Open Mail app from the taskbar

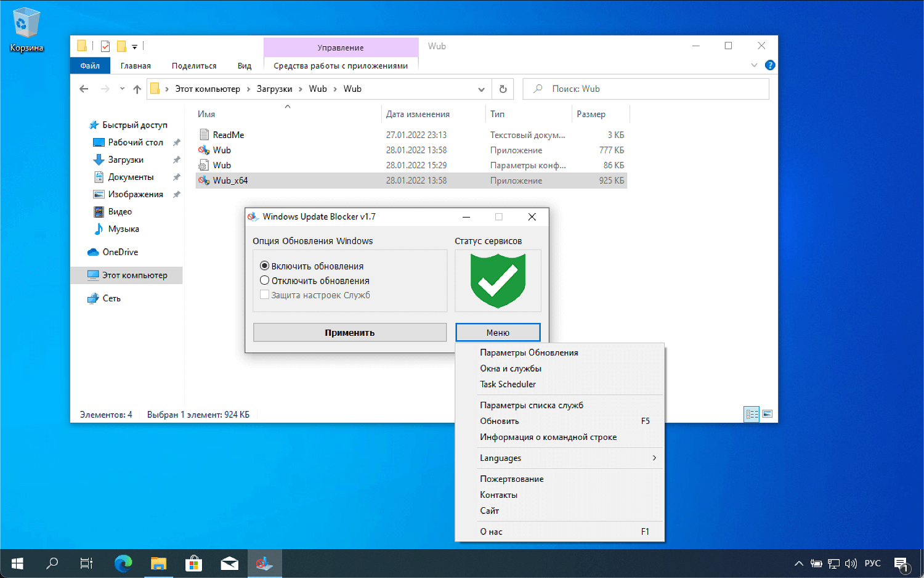point(230,563)
